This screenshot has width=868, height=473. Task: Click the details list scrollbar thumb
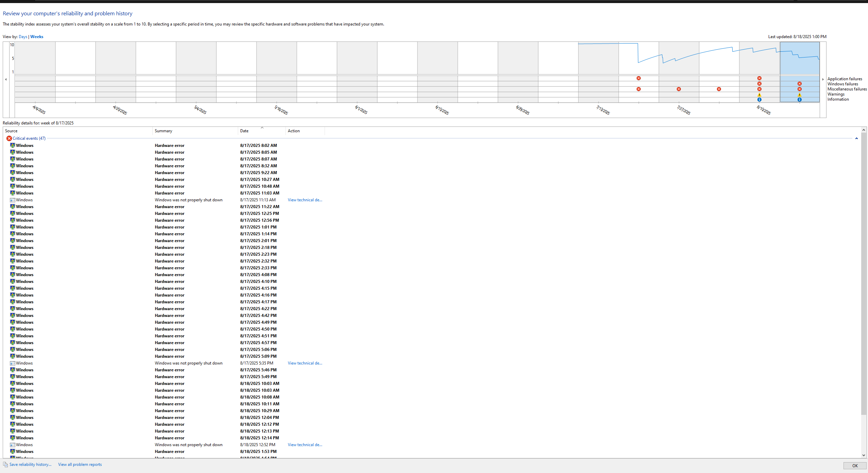pyautogui.click(x=864, y=274)
